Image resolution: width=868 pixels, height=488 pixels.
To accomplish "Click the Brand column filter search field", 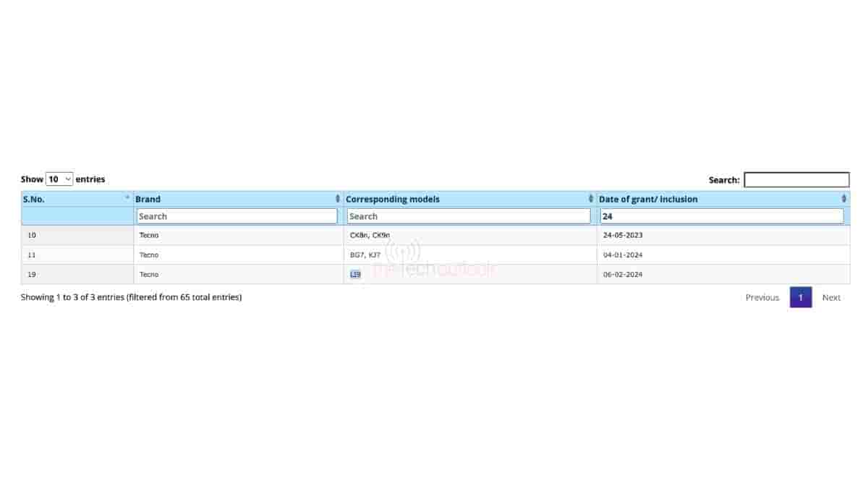I will (237, 216).
